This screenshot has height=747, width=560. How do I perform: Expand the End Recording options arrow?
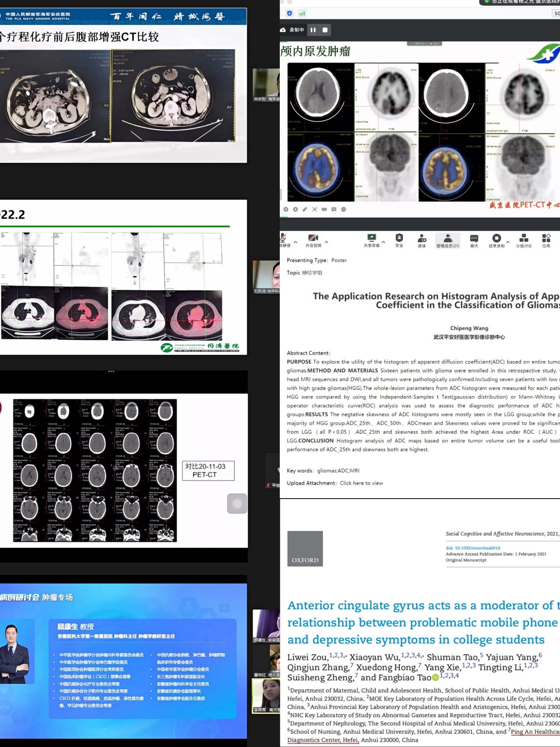[x=508, y=242]
